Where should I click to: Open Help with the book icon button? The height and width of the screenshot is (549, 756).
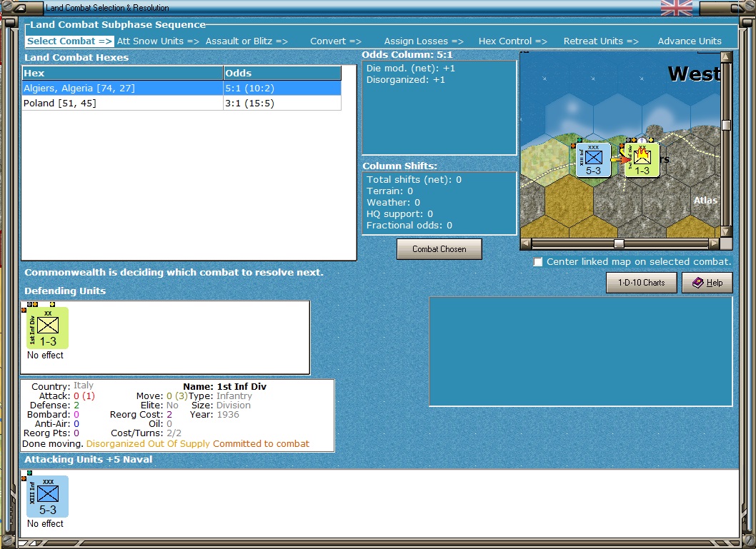point(707,283)
